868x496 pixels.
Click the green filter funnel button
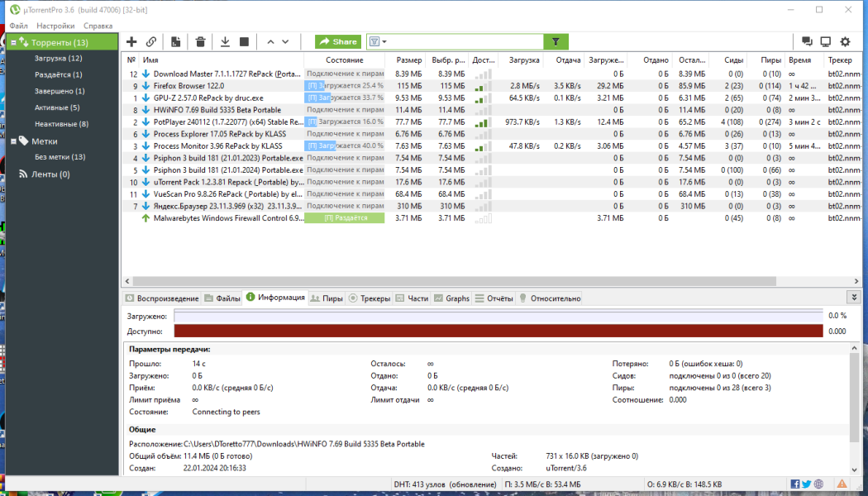tap(556, 41)
